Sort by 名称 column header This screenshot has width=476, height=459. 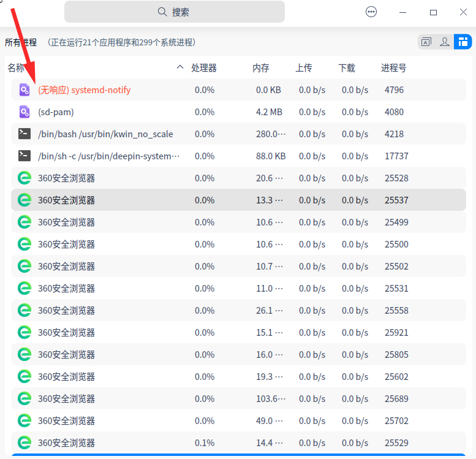tap(16, 68)
